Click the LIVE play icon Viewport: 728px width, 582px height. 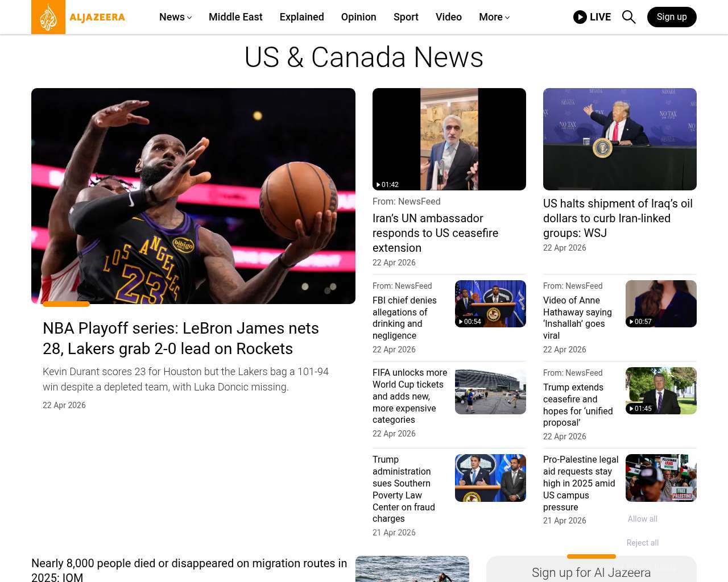tap(580, 17)
